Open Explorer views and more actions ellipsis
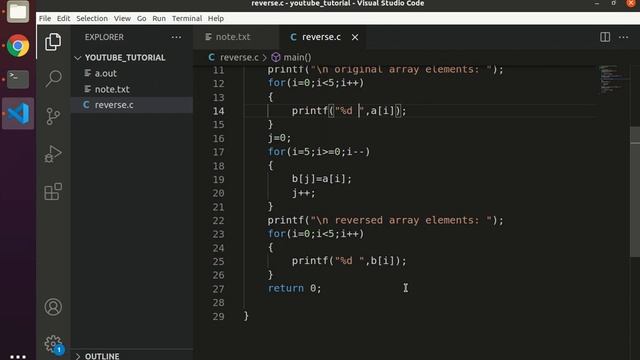 [176, 37]
